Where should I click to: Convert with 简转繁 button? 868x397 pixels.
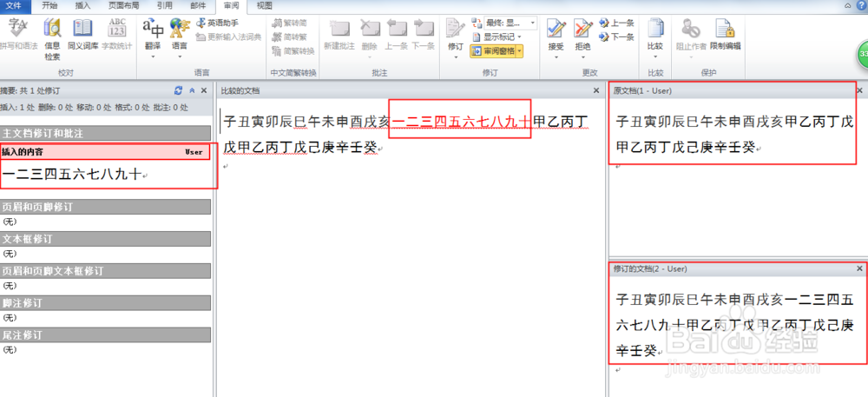(289, 37)
